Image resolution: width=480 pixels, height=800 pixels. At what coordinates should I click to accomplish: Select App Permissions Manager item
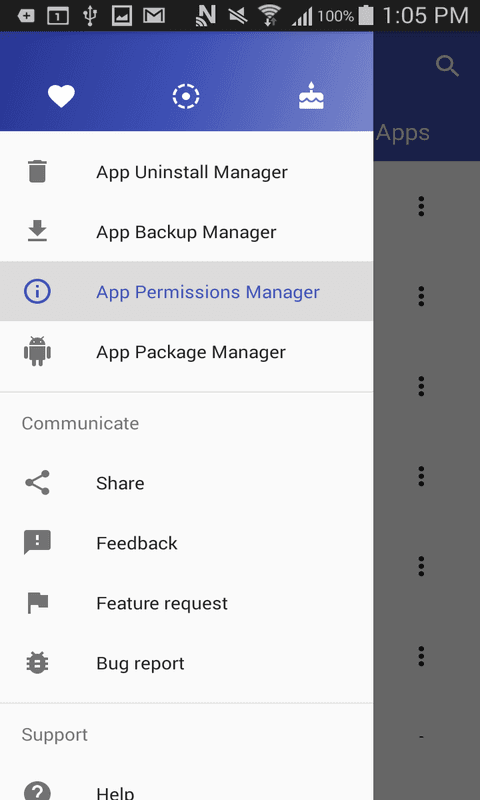(186, 292)
